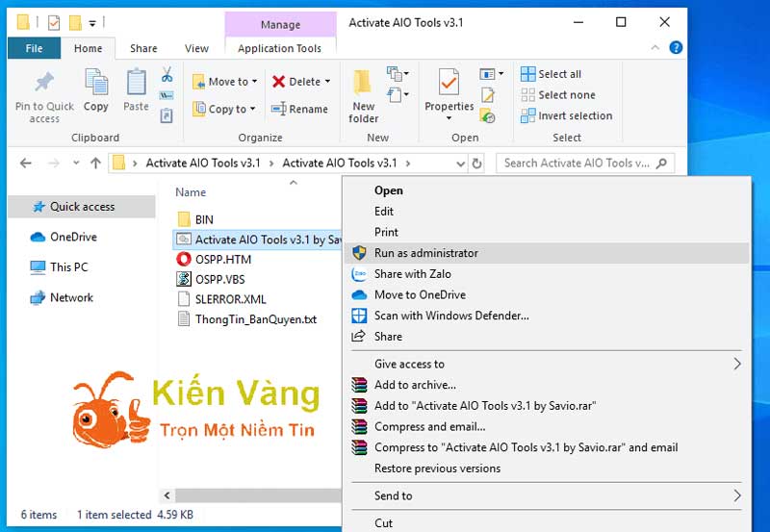Collapse the ribbon with chevron

pyautogui.click(x=654, y=47)
